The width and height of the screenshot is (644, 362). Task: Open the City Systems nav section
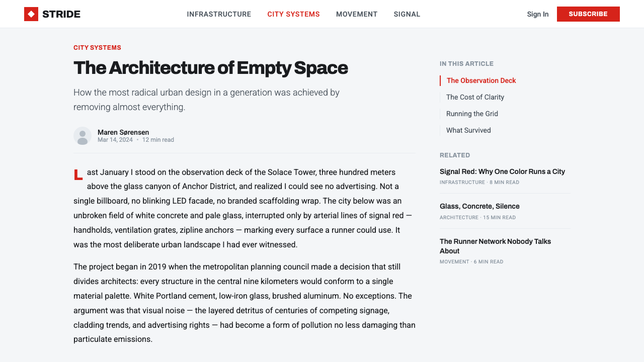(293, 14)
